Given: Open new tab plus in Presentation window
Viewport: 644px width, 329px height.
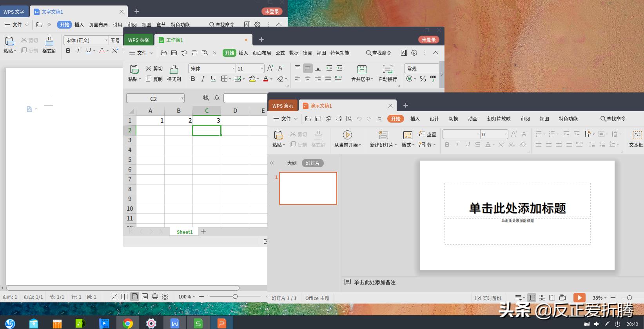Looking at the screenshot, I should point(406,105).
